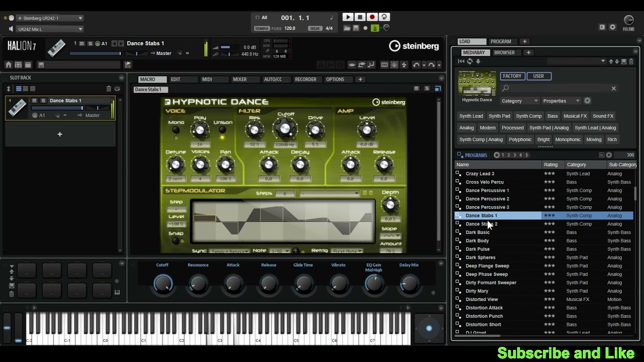Image resolution: width=644 pixels, height=362 pixels.
Task: Open the Steinberg UR242-1 audio output dropdown
Action: (x=49, y=18)
